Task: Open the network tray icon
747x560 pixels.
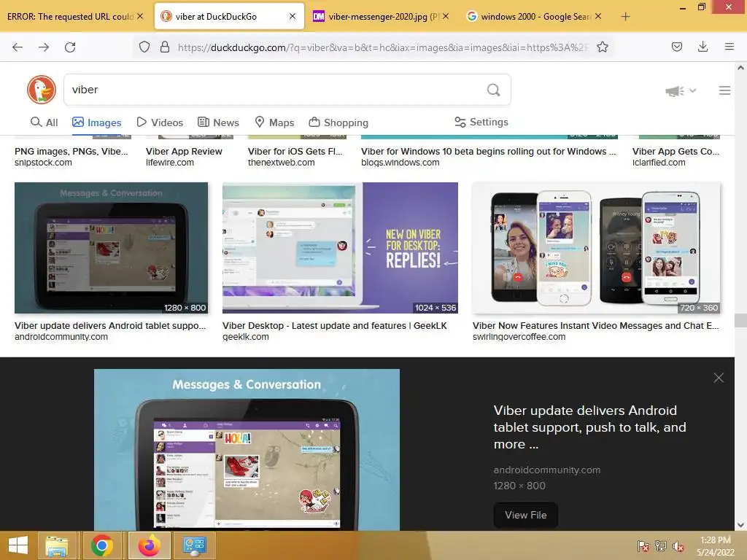Action: (661, 545)
